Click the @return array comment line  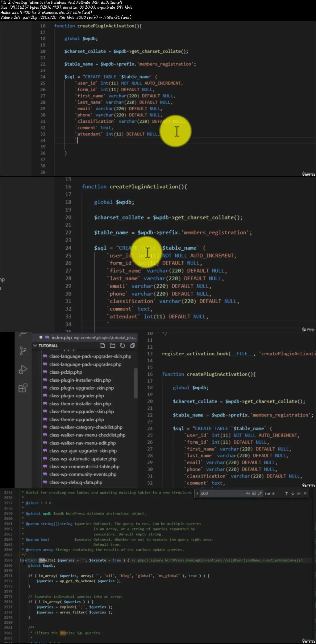[x=105, y=550]
